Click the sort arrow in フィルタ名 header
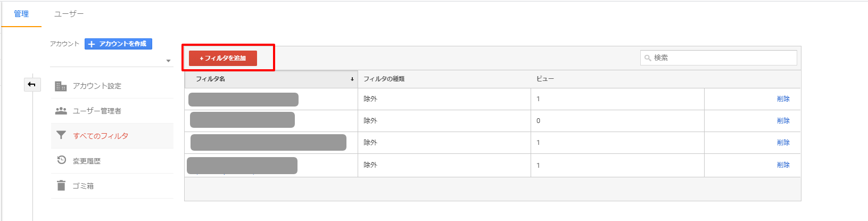The image size is (868, 221). [x=352, y=79]
